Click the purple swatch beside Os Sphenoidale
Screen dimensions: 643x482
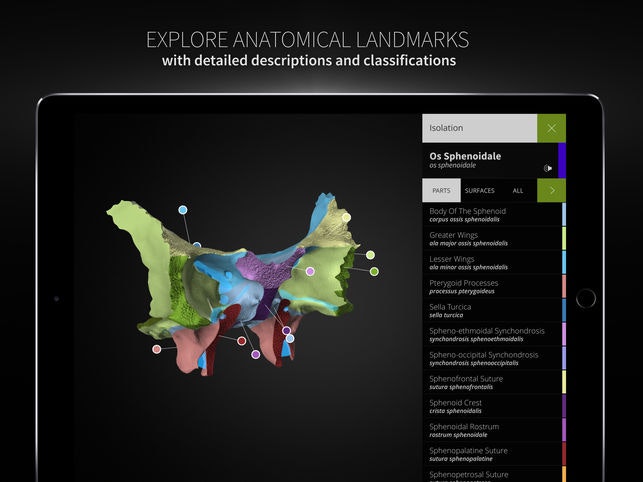click(x=562, y=160)
